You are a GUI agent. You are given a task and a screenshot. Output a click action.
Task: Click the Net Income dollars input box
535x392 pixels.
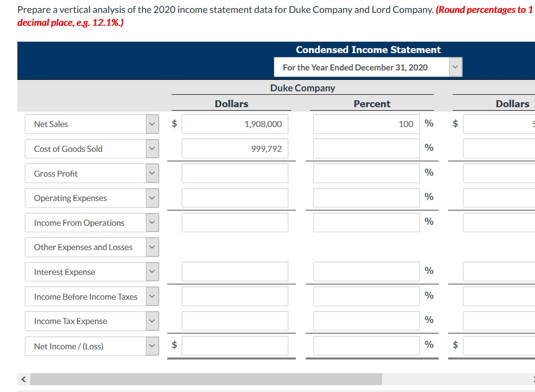235,346
